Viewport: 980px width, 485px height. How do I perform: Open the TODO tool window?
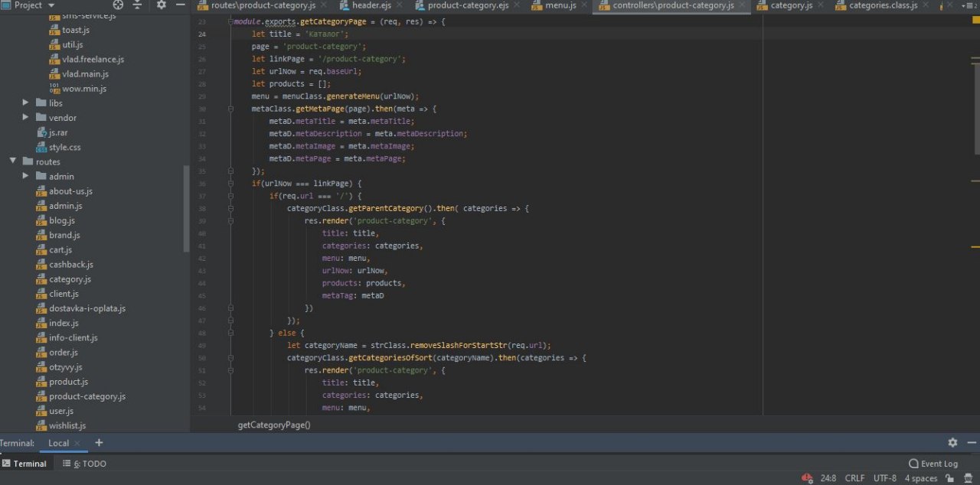pos(85,464)
